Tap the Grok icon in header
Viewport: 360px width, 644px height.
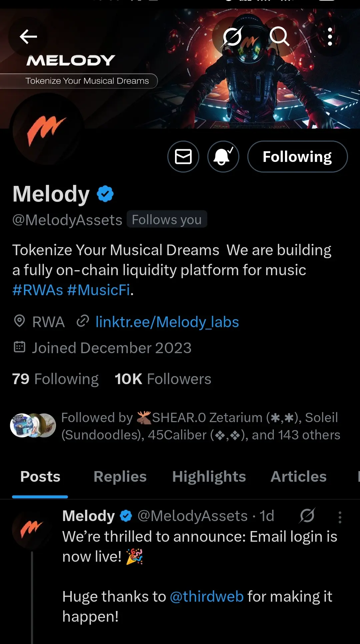232,37
